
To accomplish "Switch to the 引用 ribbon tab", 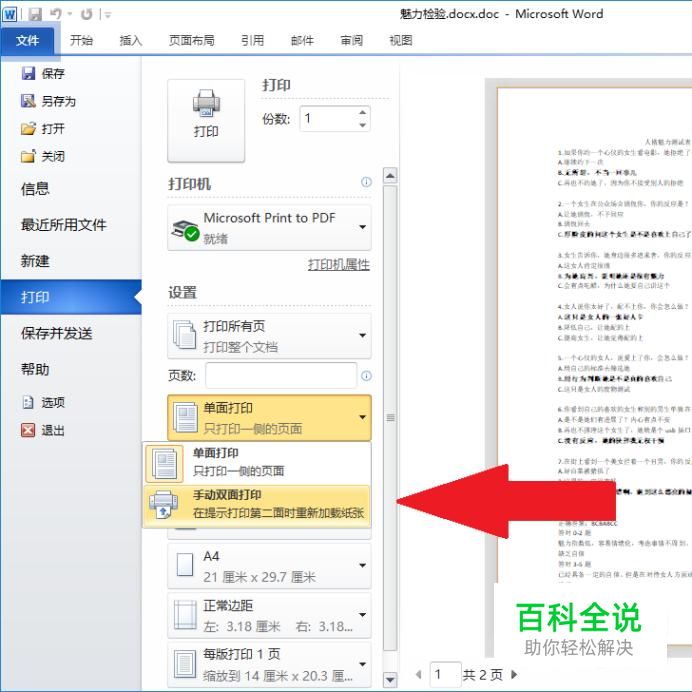I will [x=252, y=41].
